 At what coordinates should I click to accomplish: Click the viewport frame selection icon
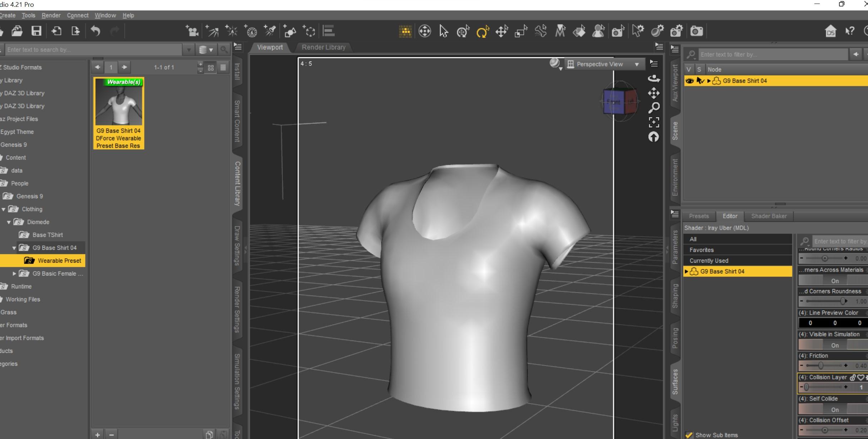tap(654, 122)
